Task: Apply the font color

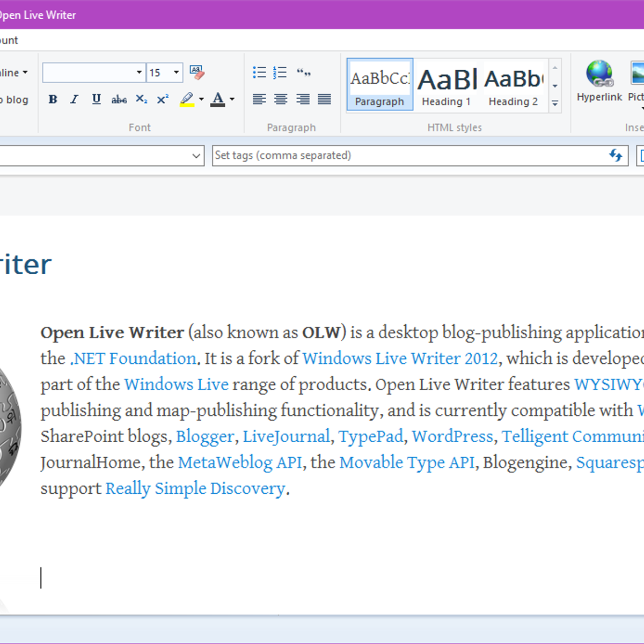Action: click(x=217, y=99)
